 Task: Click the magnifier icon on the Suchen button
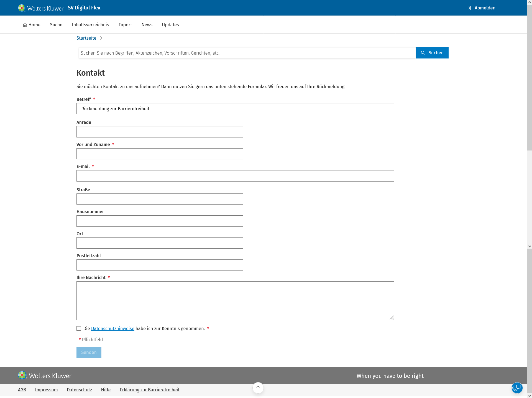423,53
